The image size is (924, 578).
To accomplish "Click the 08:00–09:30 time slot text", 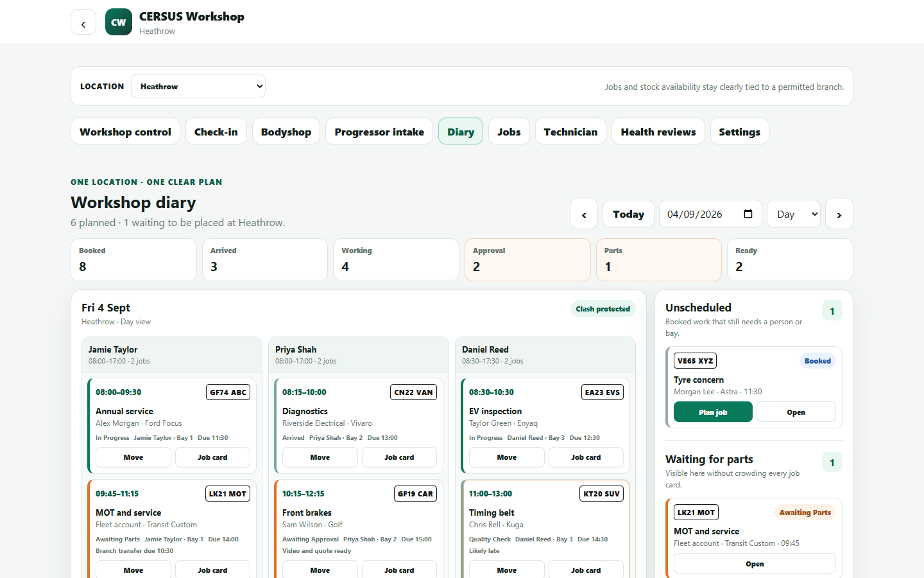I will click(119, 392).
